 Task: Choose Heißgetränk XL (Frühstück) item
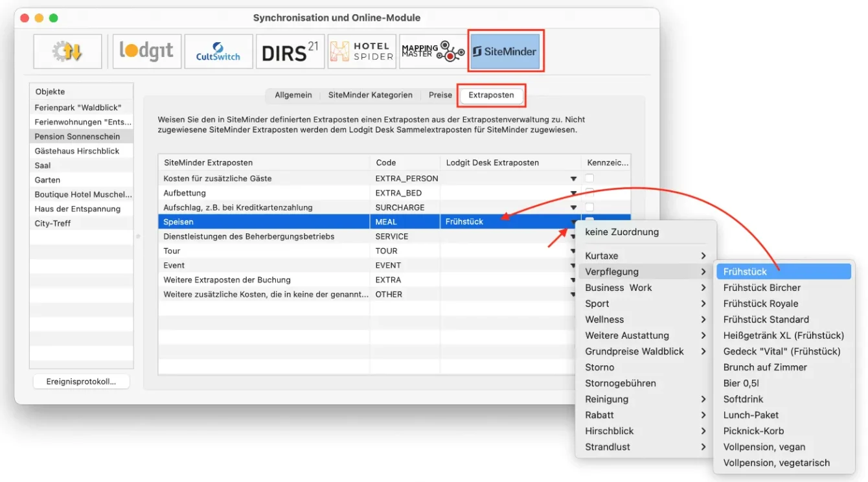pos(784,336)
